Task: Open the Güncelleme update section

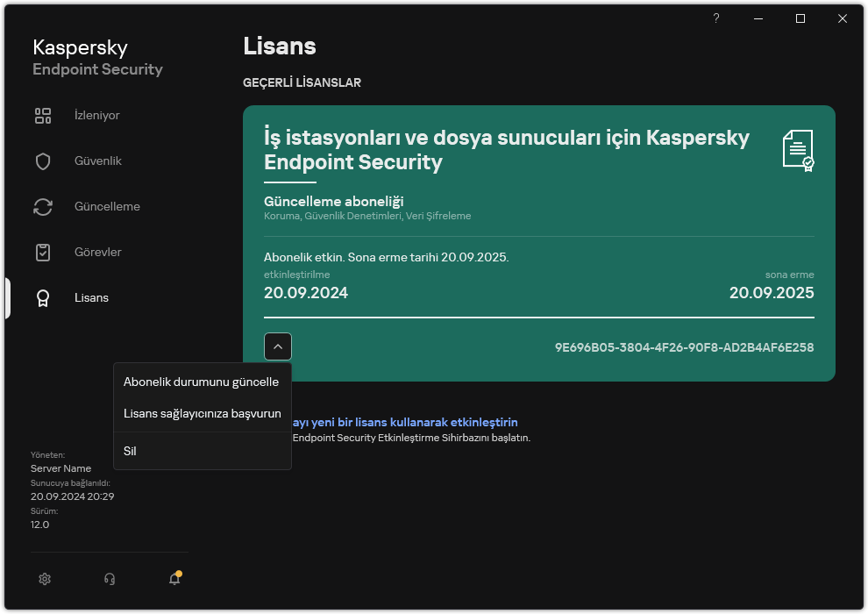Action: (x=108, y=206)
